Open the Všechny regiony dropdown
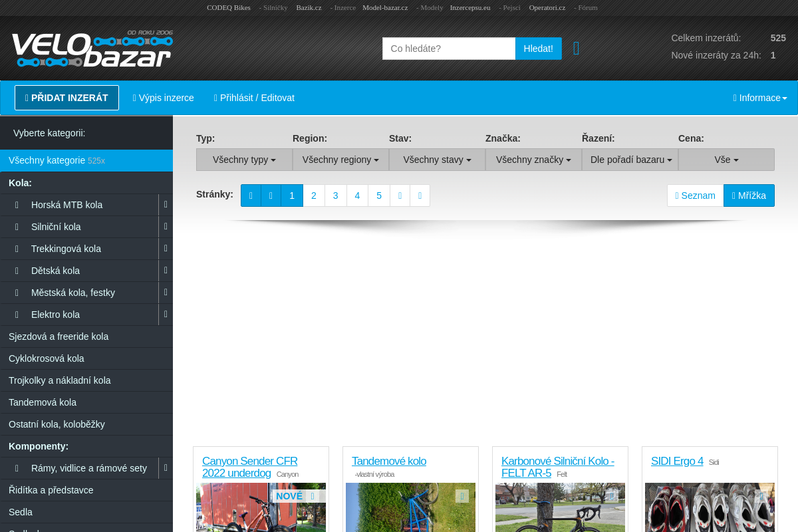Screen dimensions: 798x532 (340, 160)
